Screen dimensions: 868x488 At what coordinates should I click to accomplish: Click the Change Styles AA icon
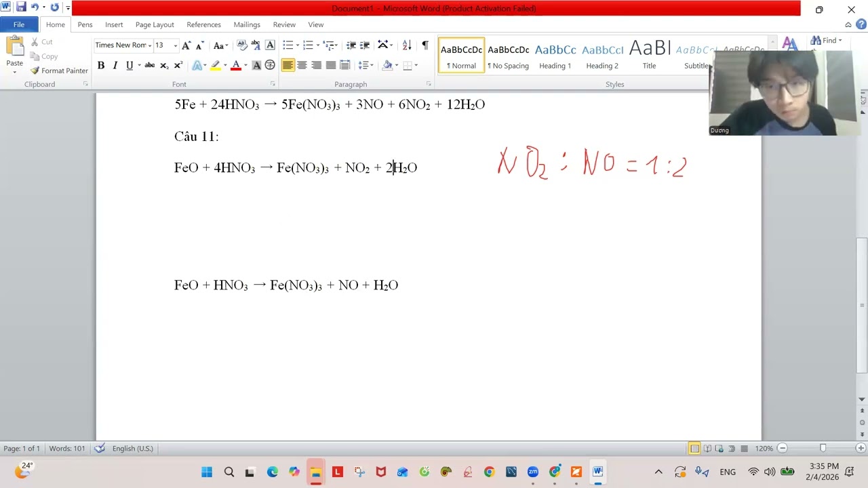coord(789,45)
